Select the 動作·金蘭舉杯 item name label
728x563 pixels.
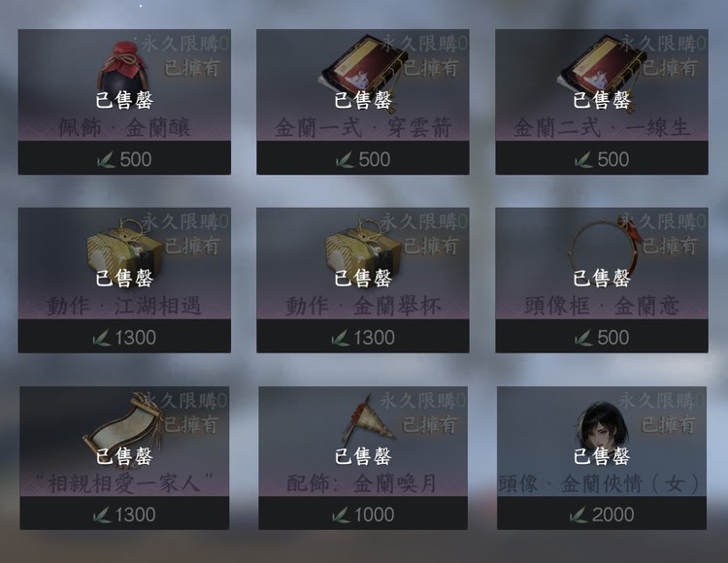coord(363,307)
